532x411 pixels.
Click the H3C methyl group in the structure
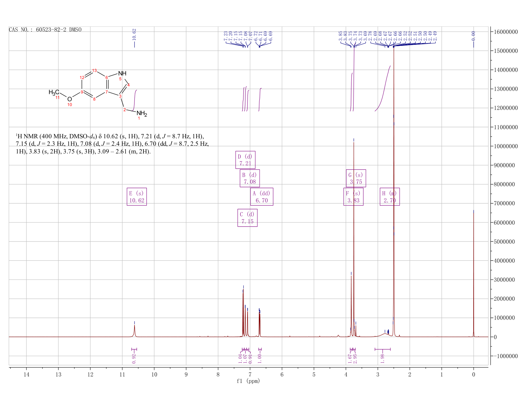tap(54, 93)
